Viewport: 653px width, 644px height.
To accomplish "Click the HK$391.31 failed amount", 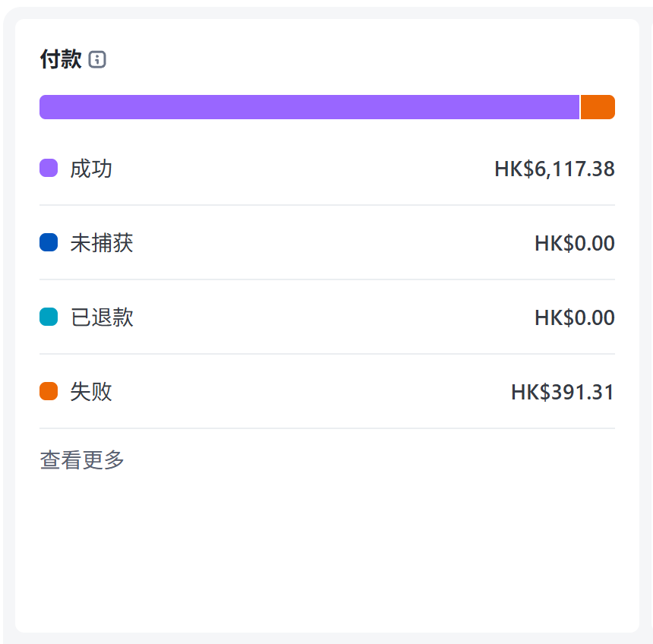I will click(563, 392).
